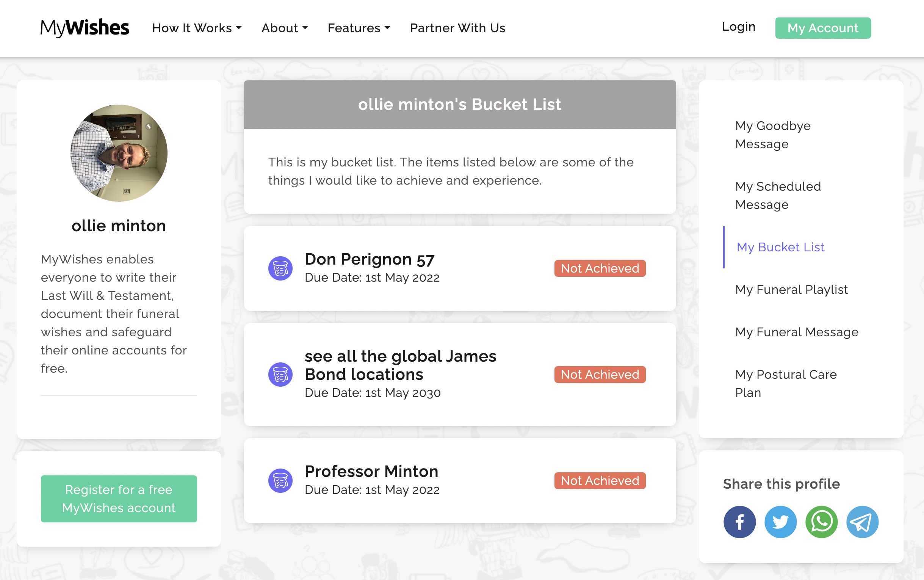Share profile via Twitter icon

point(780,522)
